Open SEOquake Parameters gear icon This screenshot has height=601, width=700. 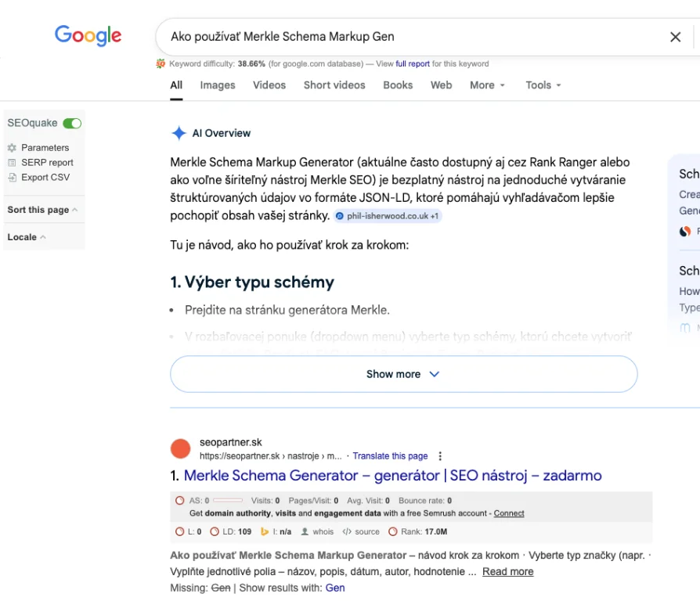(x=12, y=148)
